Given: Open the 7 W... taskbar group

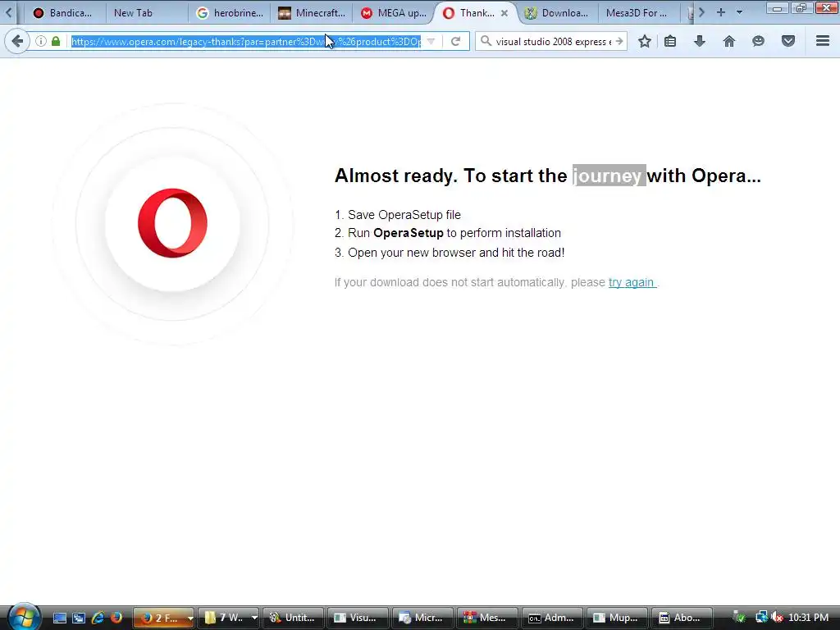Looking at the screenshot, I should point(228,618).
